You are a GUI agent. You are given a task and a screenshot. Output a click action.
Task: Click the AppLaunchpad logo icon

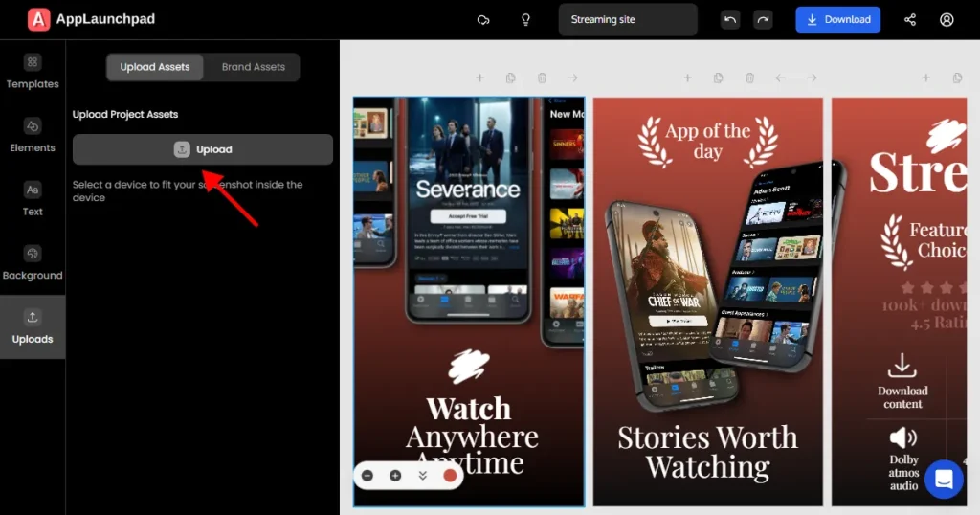(38, 19)
